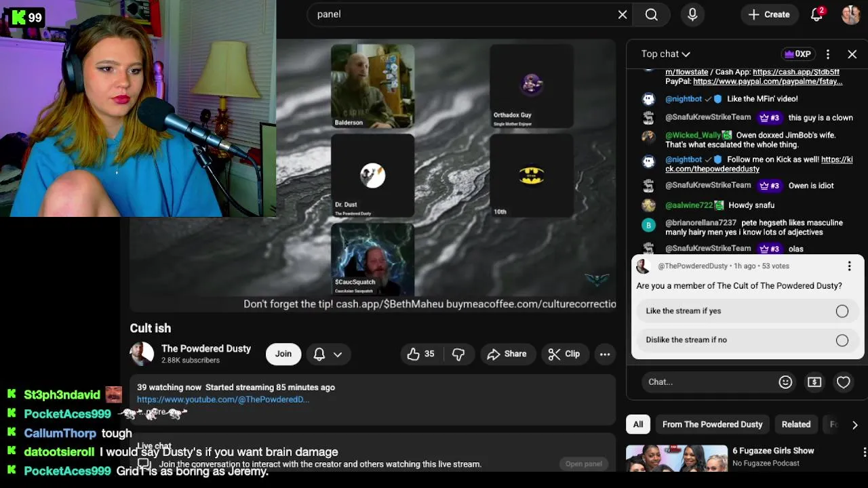Click @Wicked_Wally username in chat
Image resolution: width=868 pixels, height=488 pixels.
click(x=693, y=136)
